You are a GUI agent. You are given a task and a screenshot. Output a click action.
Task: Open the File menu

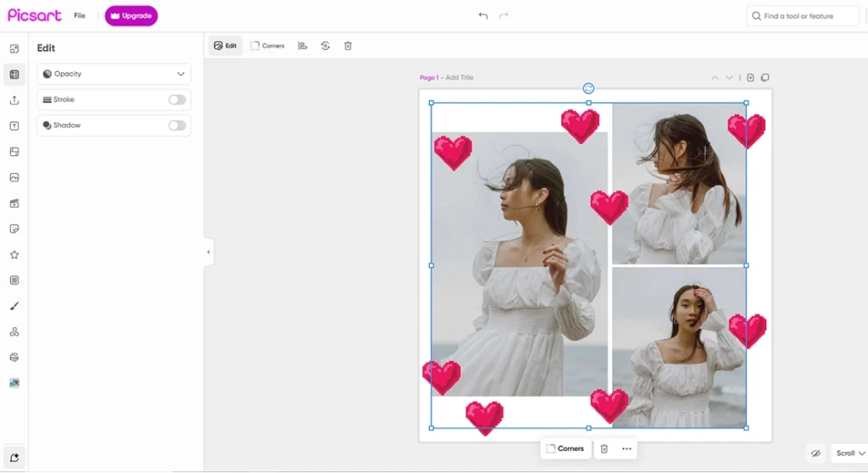pos(80,15)
